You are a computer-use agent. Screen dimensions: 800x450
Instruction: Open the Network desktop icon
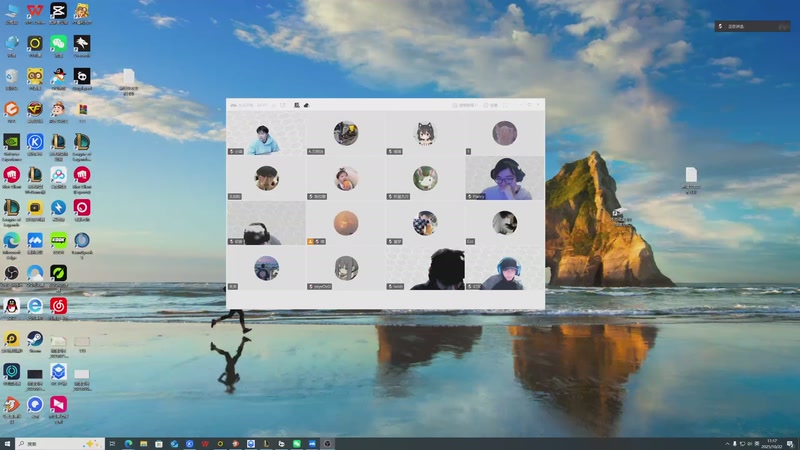[x=11, y=46]
